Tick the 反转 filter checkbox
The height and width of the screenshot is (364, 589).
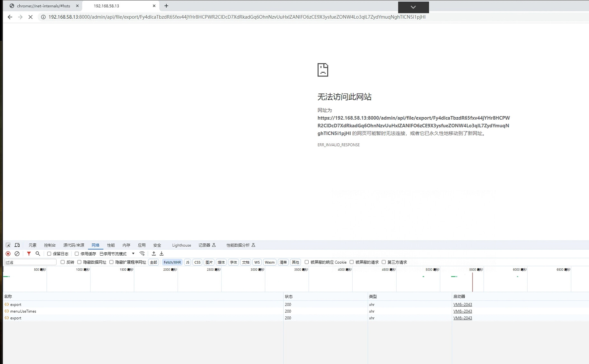(63, 262)
